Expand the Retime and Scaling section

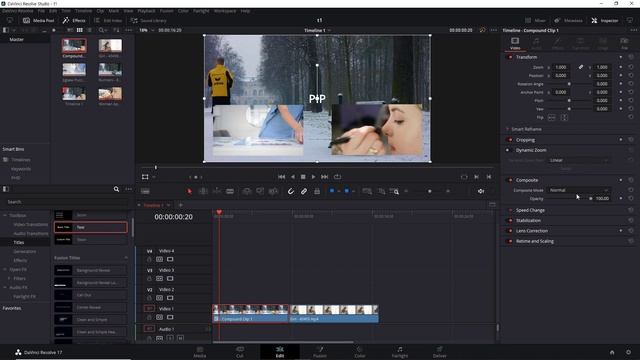pos(535,241)
